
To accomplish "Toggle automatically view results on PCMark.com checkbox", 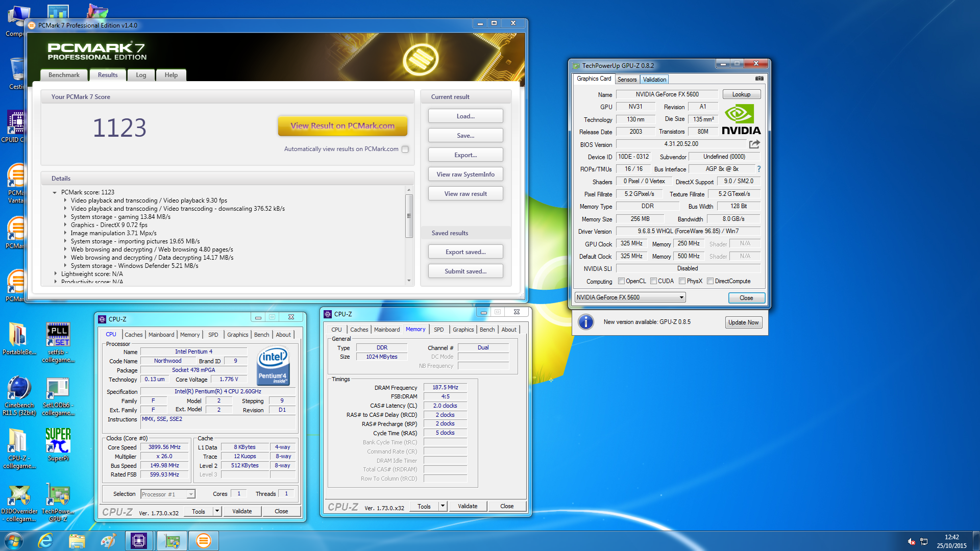I will [x=405, y=149].
